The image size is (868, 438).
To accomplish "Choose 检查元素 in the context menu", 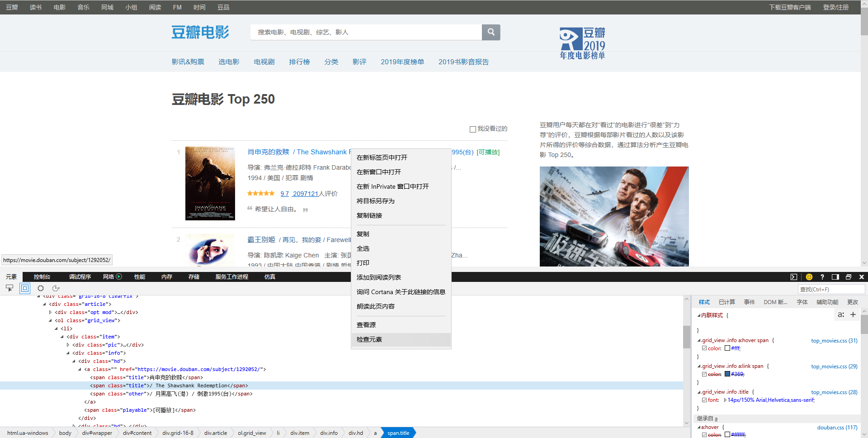I will 401,339.
